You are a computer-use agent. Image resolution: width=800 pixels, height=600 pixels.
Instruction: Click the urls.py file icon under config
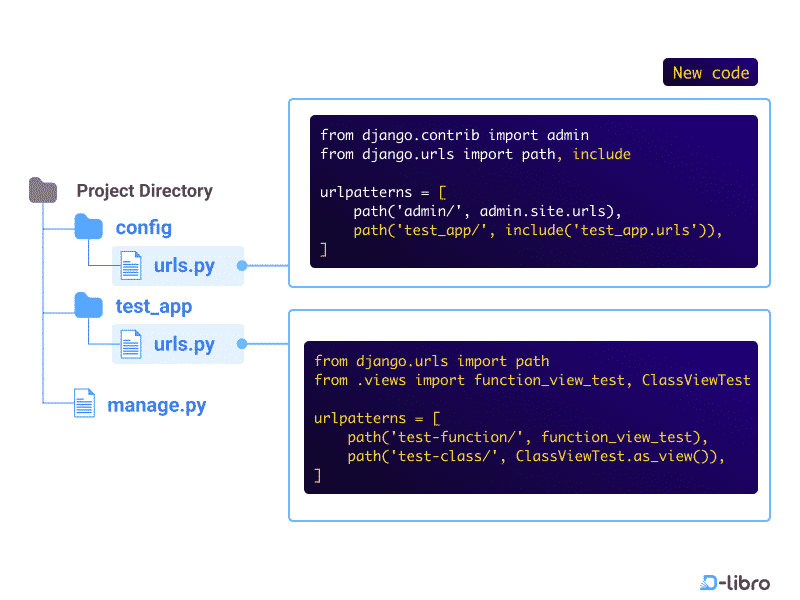point(130,265)
